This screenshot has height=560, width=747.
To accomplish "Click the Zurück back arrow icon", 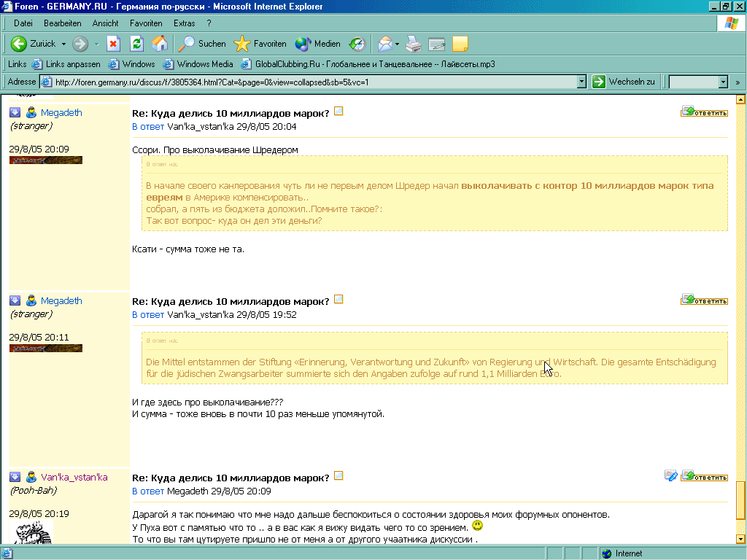I will pyautogui.click(x=18, y=44).
